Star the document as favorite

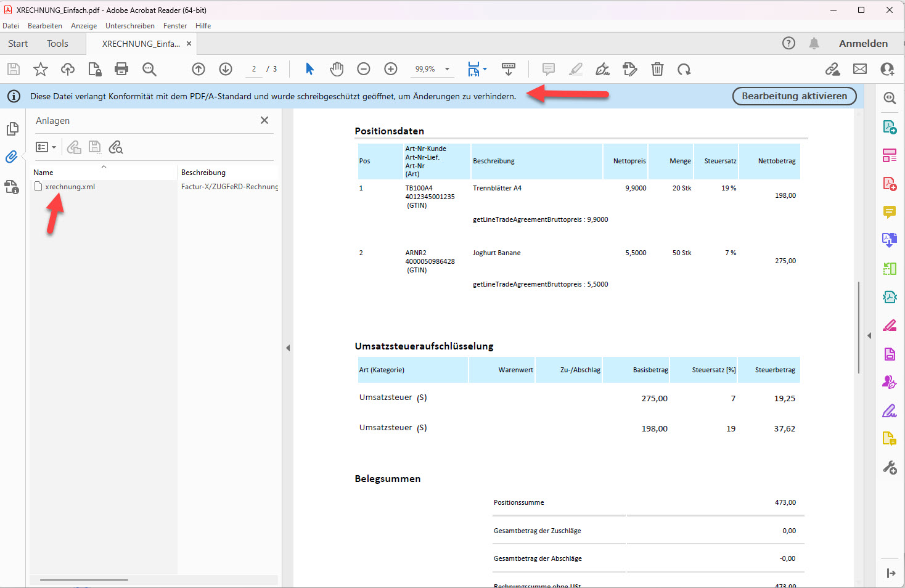[x=41, y=69]
